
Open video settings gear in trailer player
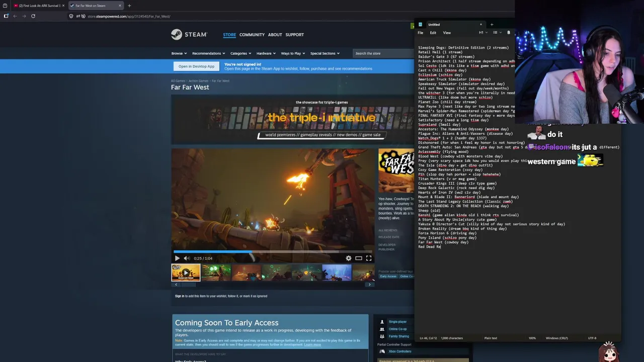[349, 258]
